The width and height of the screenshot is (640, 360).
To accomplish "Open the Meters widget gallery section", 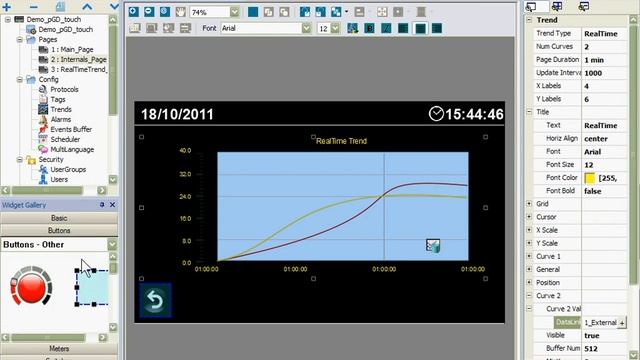I will [59, 349].
